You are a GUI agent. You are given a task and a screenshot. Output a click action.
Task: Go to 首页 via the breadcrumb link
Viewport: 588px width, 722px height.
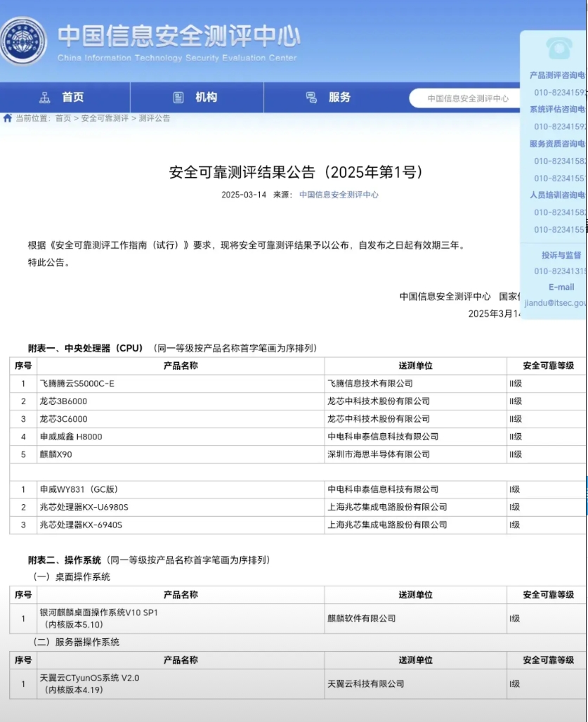pos(63,118)
